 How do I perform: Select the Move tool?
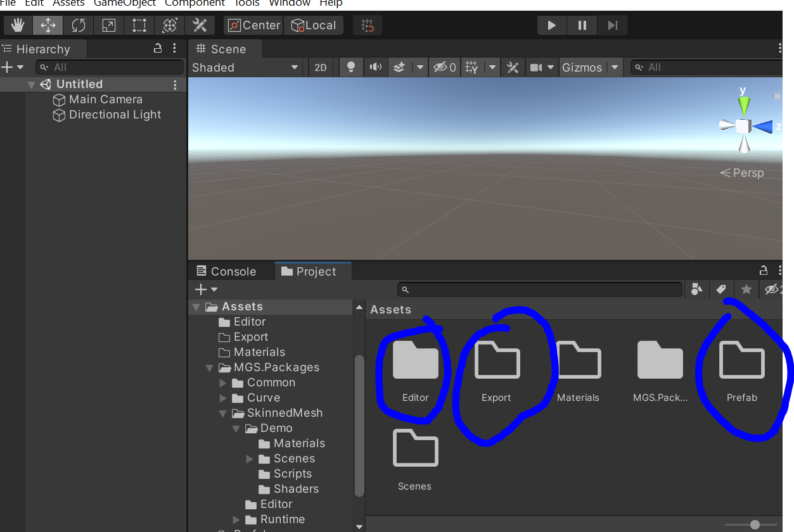48,25
